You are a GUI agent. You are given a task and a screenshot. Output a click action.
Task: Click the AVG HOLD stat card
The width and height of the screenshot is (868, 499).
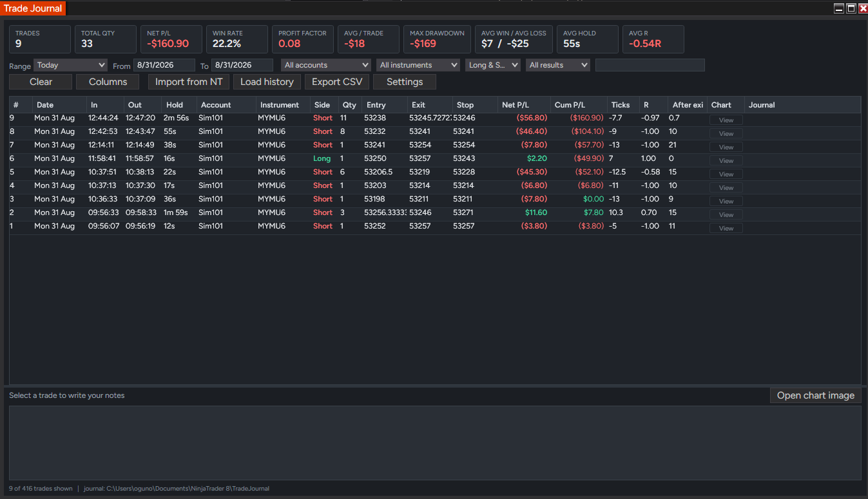(x=587, y=39)
